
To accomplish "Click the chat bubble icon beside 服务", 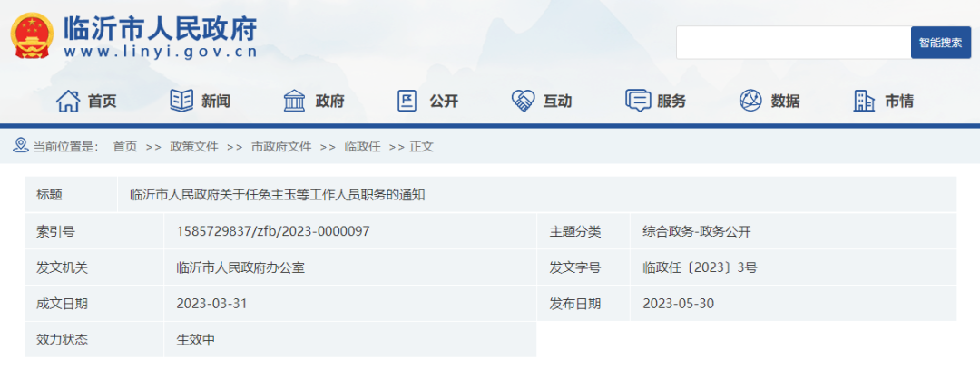I will click(x=638, y=101).
